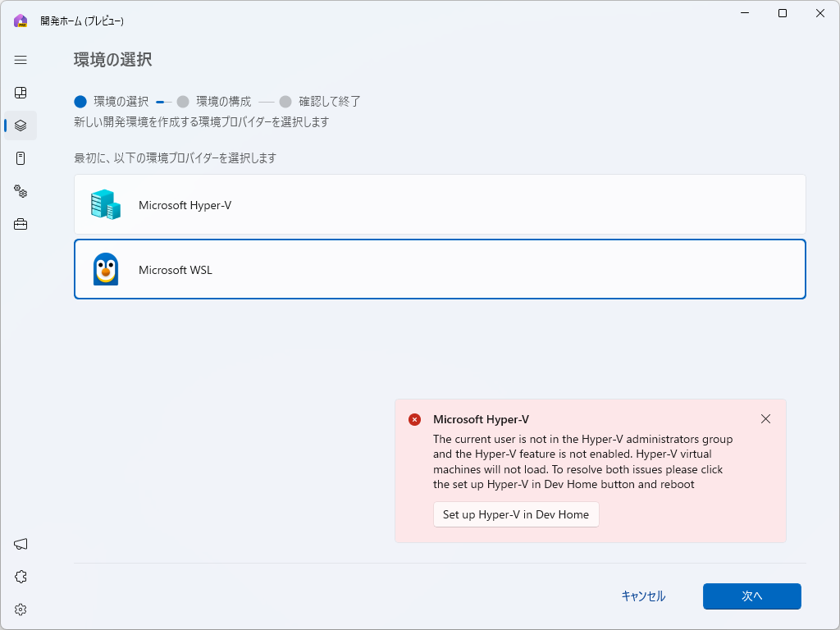Select the Microsoft WSL provider card

tap(440, 269)
